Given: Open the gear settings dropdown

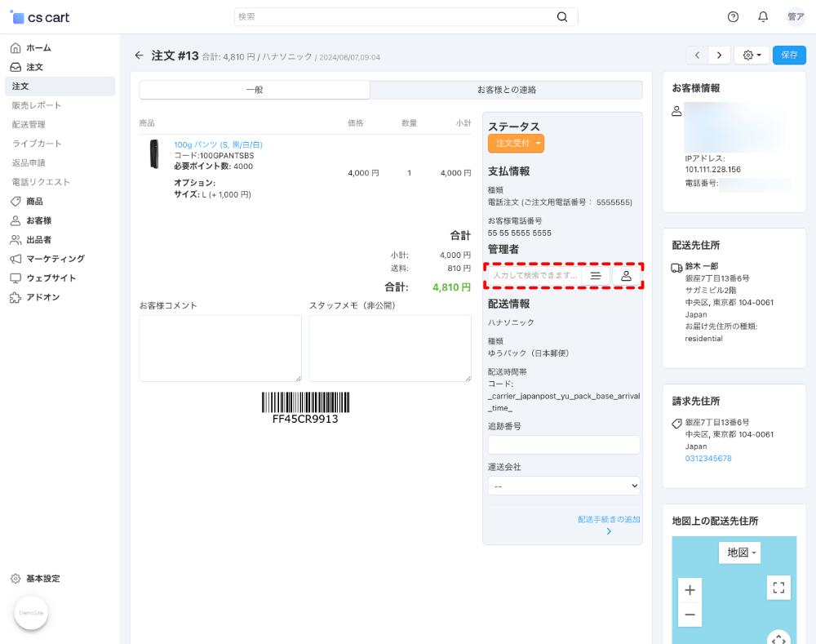Looking at the screenshot, I should [x=752, y=56].
